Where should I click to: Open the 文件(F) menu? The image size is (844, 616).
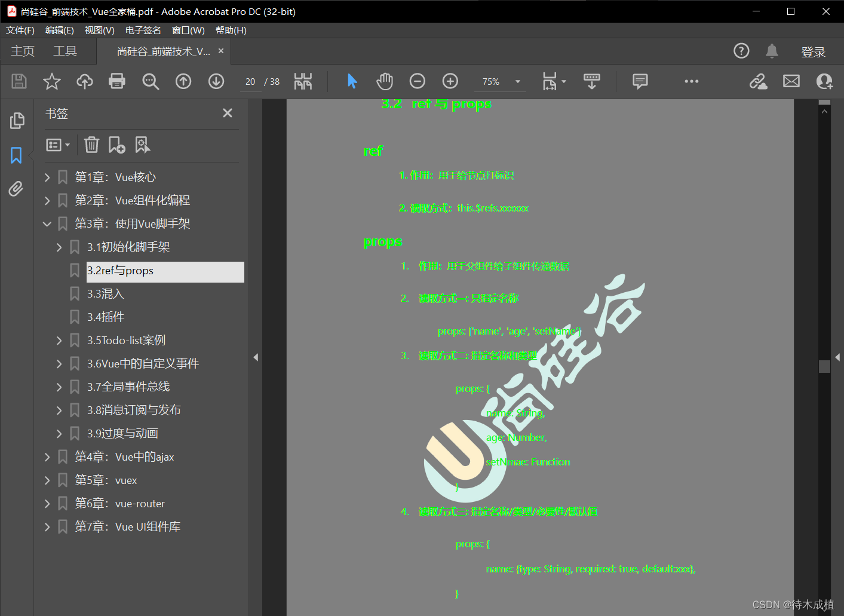(20, 30)
